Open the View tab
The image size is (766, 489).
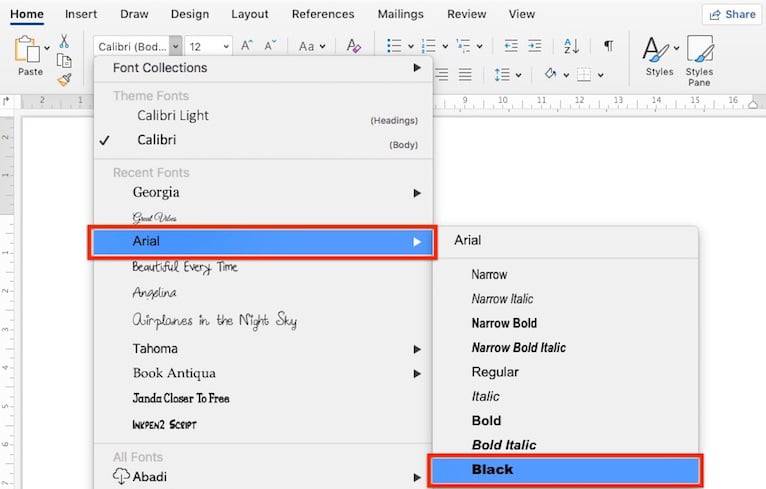tap(522, 14)
